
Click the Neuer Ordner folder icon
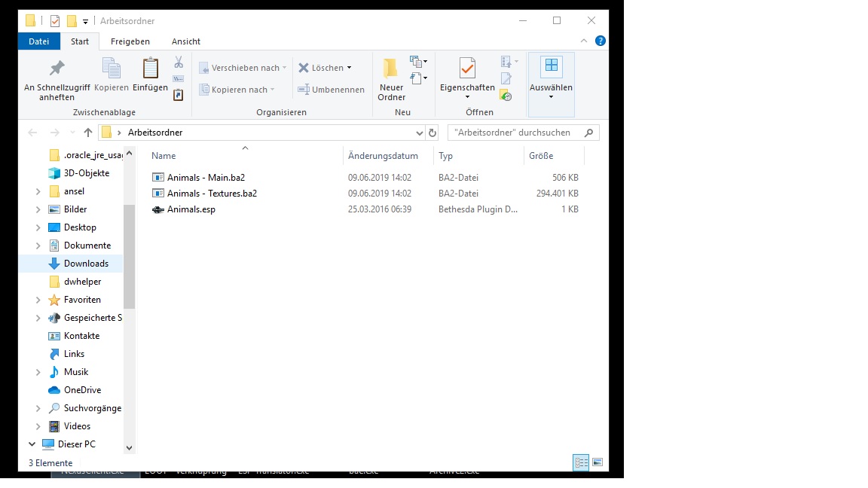390,69
